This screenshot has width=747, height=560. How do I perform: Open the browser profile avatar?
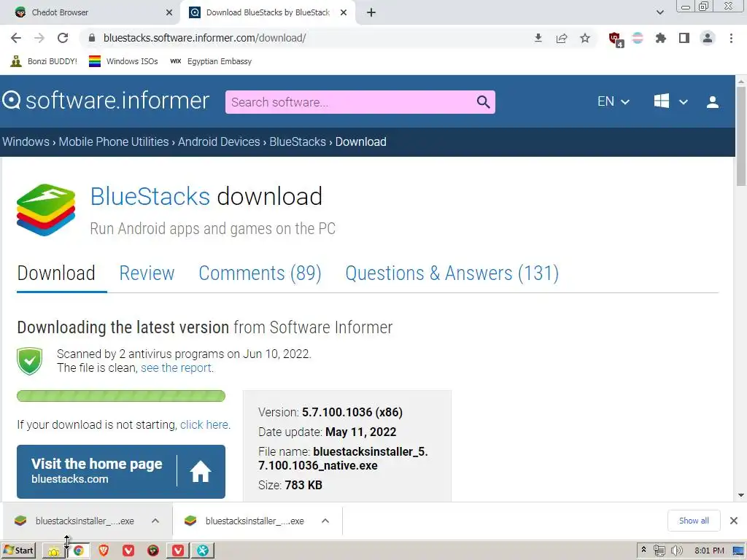pyautogui.click(x=708, y=38)
